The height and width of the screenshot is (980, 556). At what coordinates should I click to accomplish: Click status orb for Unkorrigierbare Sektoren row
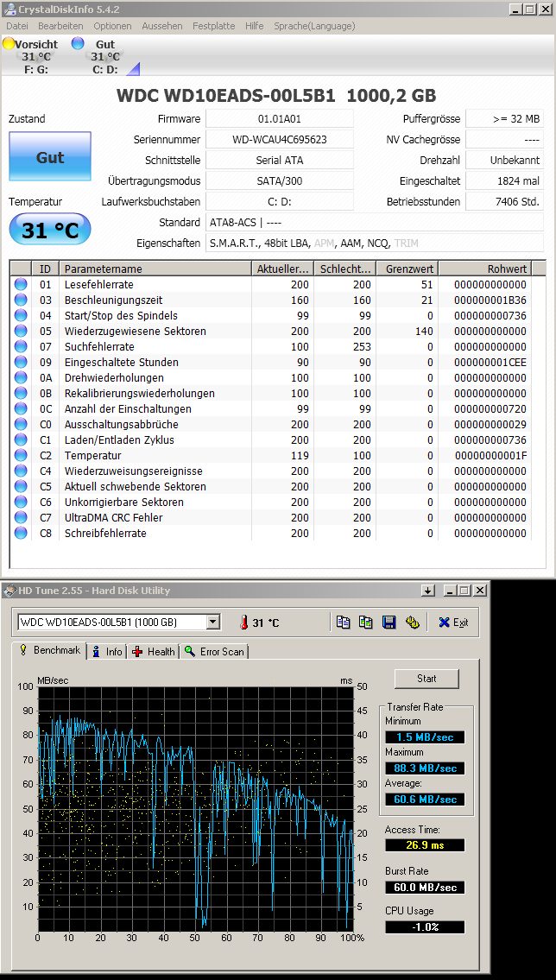[x=21, y=502]
